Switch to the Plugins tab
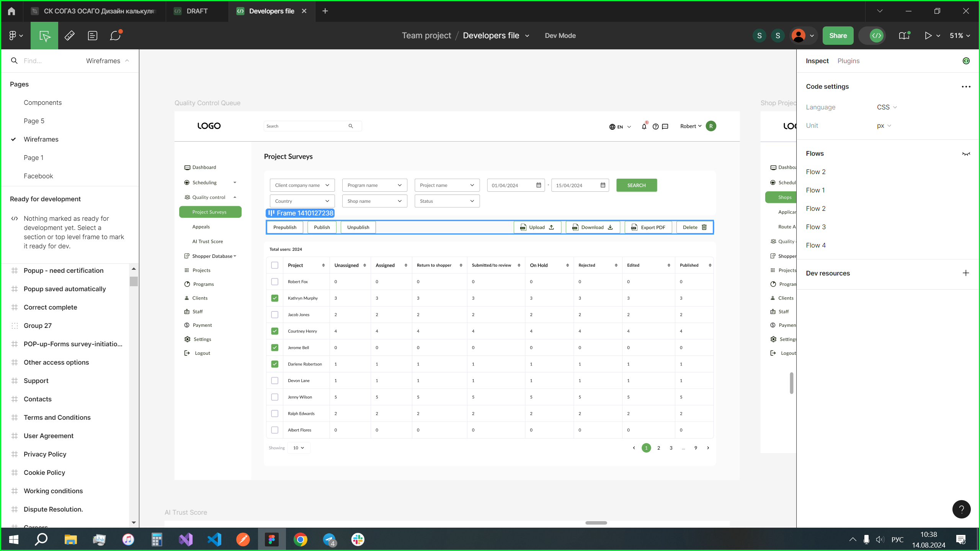This screenshot has height=551, width=980. (x=848, y=61)
